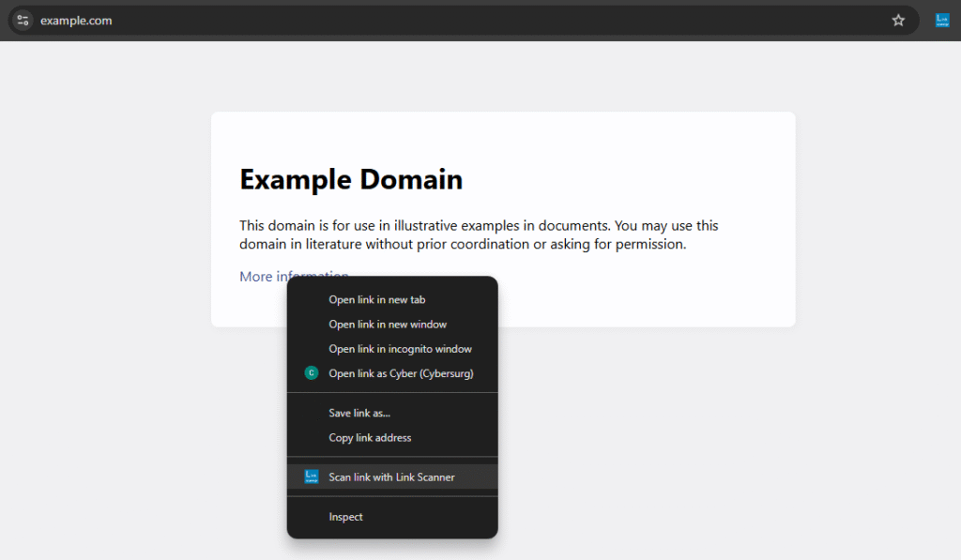The height and width of the screenshot is (560, 961).
Task: Click 'Scan link with Link Scanner' label
Action: tap(391, 477)
